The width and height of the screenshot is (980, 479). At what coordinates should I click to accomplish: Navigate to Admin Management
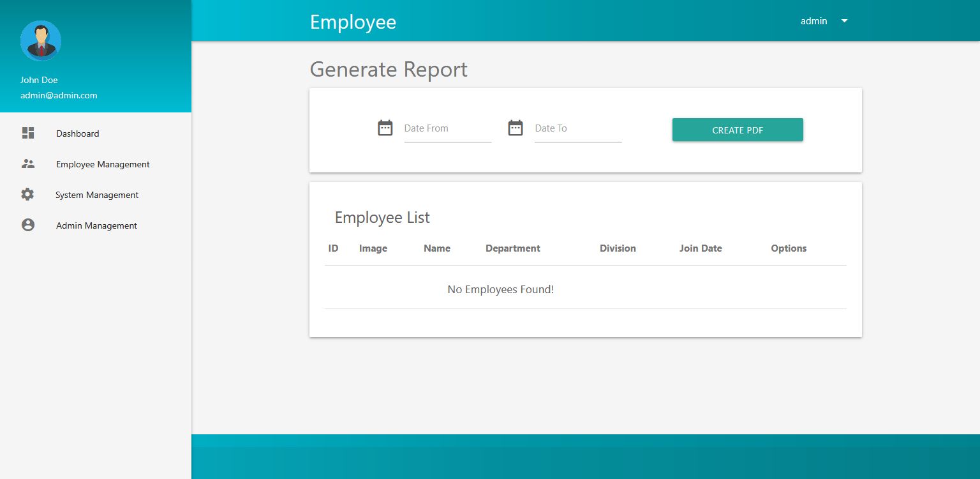coord(96,225)
